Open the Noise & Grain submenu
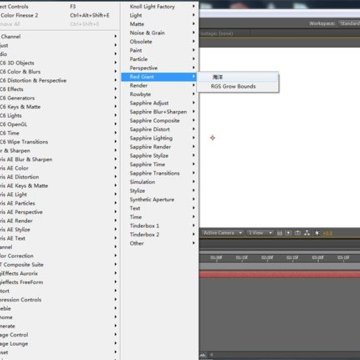 click(160, 33)
